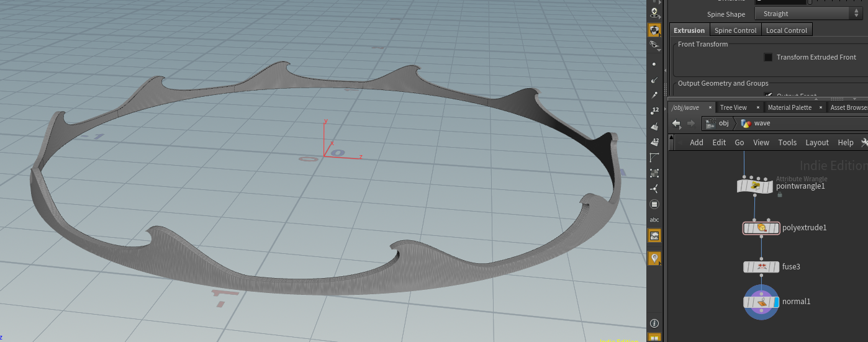
Task: Toggle the blue display flag on normal1
Action: (x=776, y=302)
